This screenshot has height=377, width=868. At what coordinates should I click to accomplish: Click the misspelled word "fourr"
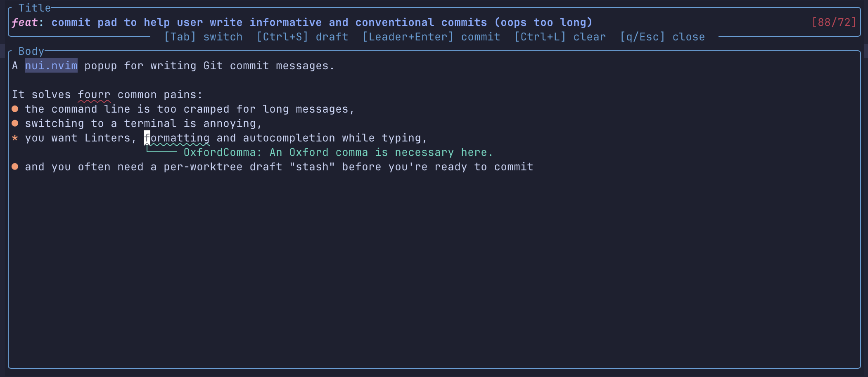click(x=94, y=95)
